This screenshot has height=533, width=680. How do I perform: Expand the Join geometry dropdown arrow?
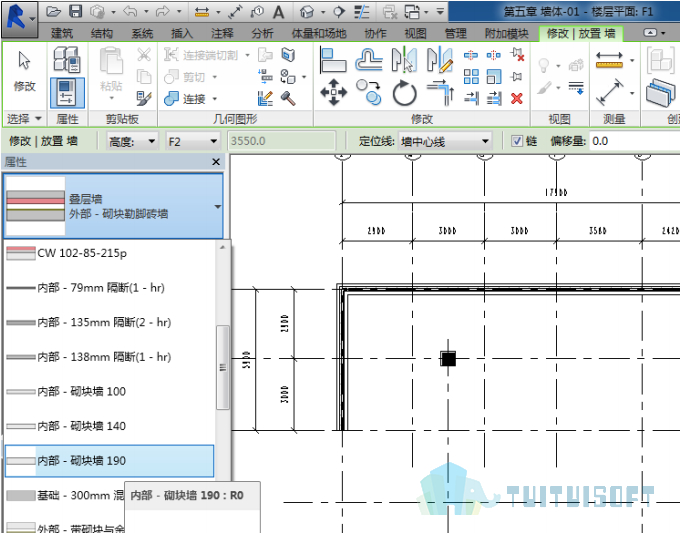click(x=215, y=99)
